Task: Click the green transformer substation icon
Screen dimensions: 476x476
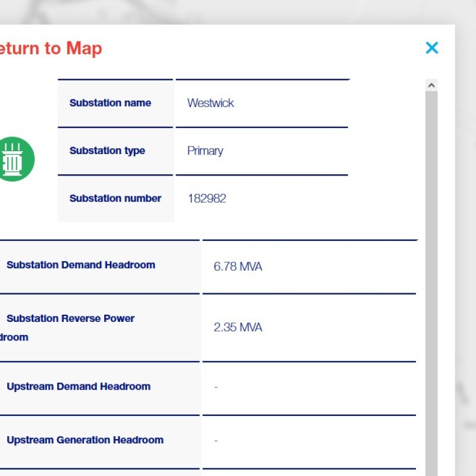Action: (14, 159)
